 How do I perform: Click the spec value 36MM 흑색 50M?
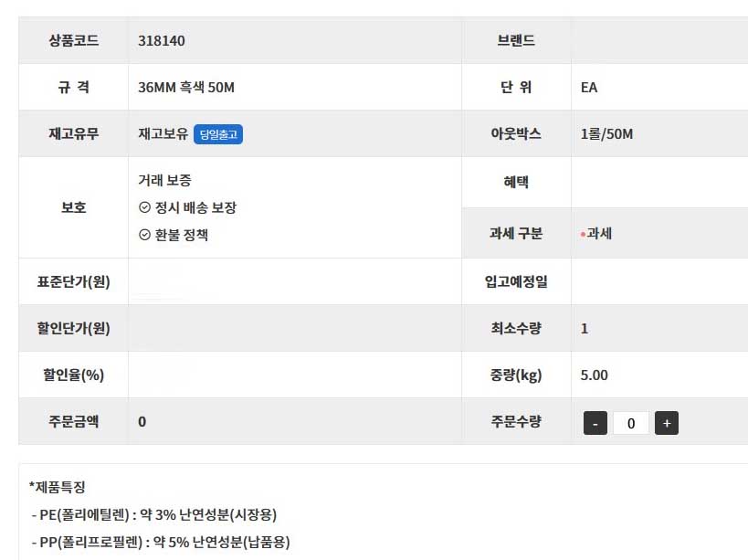coord(186,88)
